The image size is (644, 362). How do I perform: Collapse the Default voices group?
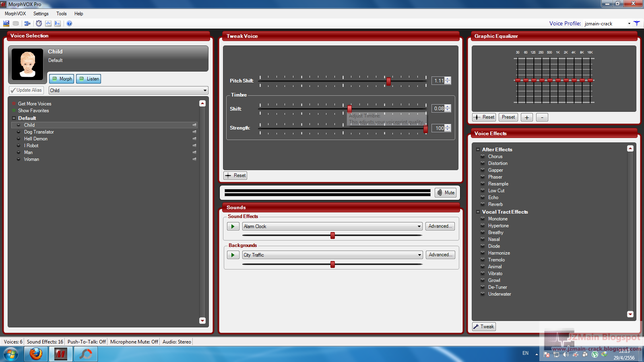click(13, 118)
